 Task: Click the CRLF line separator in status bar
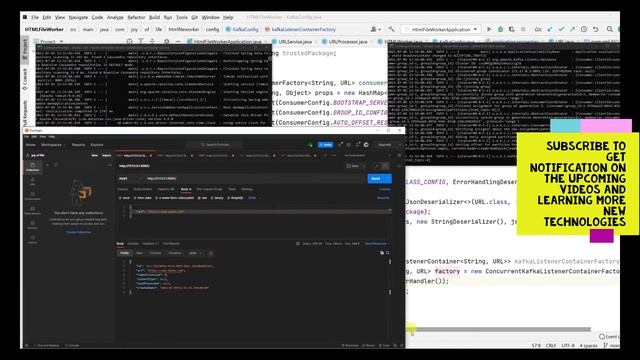[551, 345]
